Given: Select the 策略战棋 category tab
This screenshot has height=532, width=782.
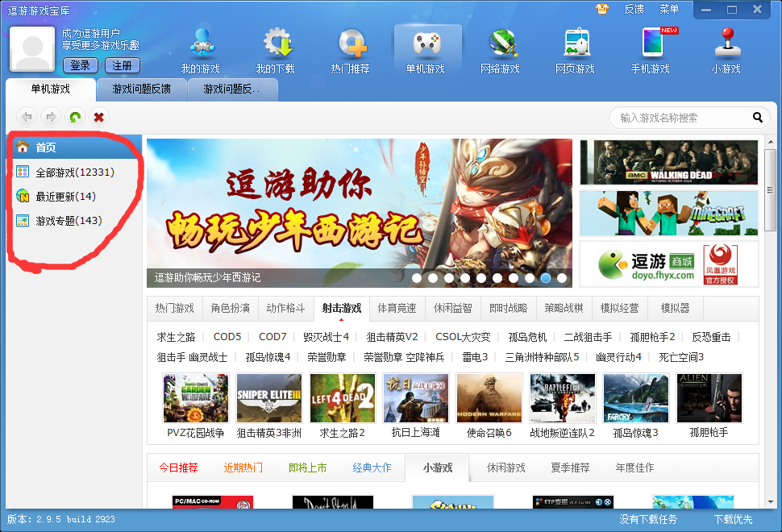Looking at the screenshot, I should click(564, 308).
